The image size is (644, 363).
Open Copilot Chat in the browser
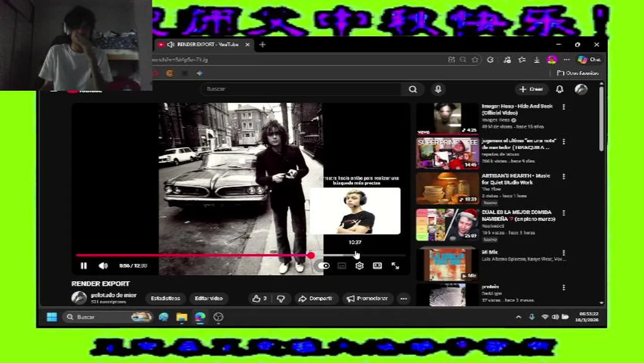pyautogui.click(x=589, y=59)
